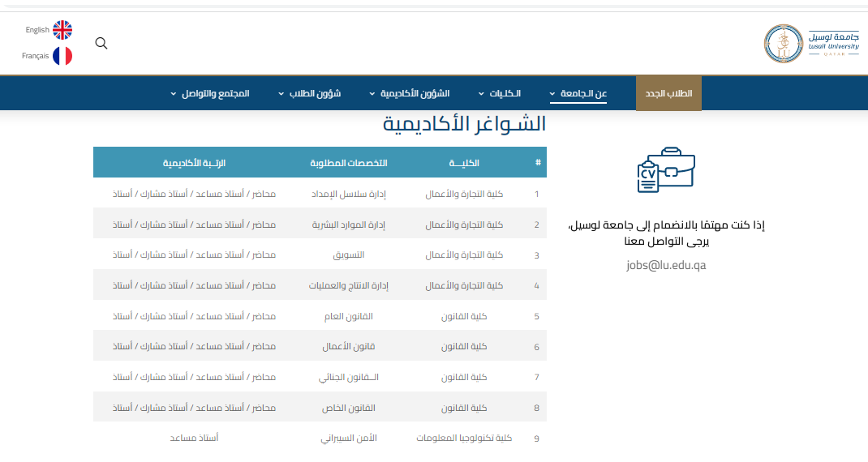Click the الشواغر الأكاديمية page heading
The height and width of the screenshot is (462, 868).
464,125
